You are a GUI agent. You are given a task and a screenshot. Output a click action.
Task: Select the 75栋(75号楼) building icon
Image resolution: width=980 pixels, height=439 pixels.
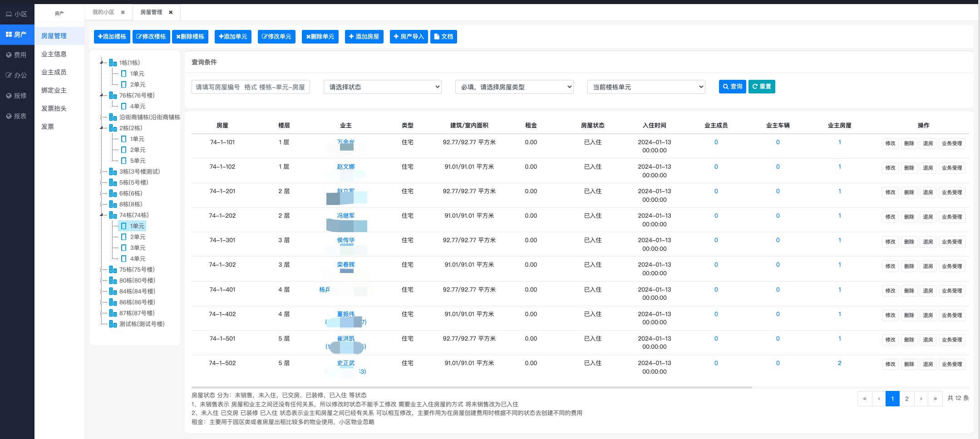[x=113, y=269]
